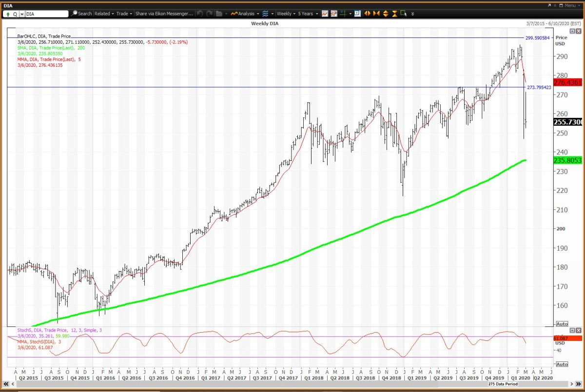Click the green 235.8053 price tag
Image resolution: width=585 pixels, height=392 pixels.
tap(568, 160)
